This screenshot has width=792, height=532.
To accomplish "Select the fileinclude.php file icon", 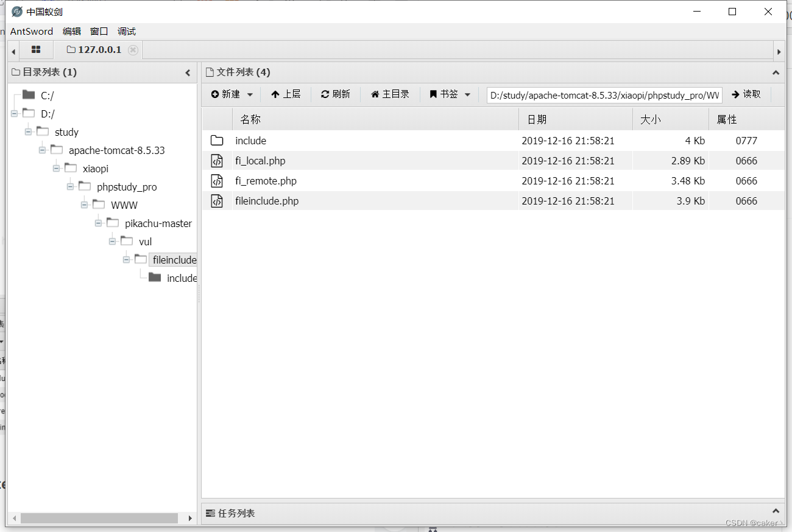I will point(217,201).
